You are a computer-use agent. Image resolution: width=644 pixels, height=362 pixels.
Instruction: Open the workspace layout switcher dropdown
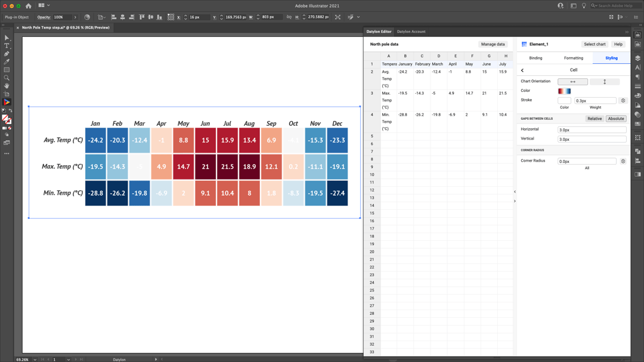(44, 5)
